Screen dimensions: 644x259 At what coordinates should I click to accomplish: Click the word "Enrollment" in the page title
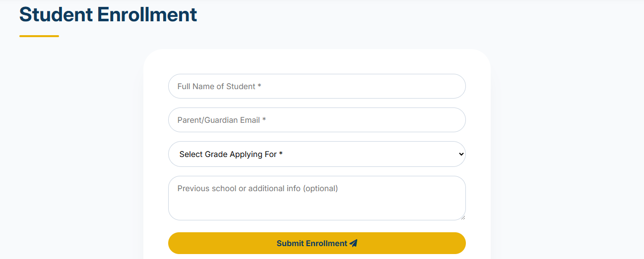(147, 14)
